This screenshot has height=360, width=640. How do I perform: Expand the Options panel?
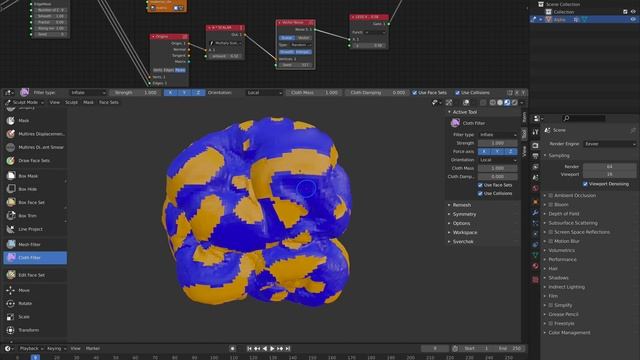[x=461, y=223]
